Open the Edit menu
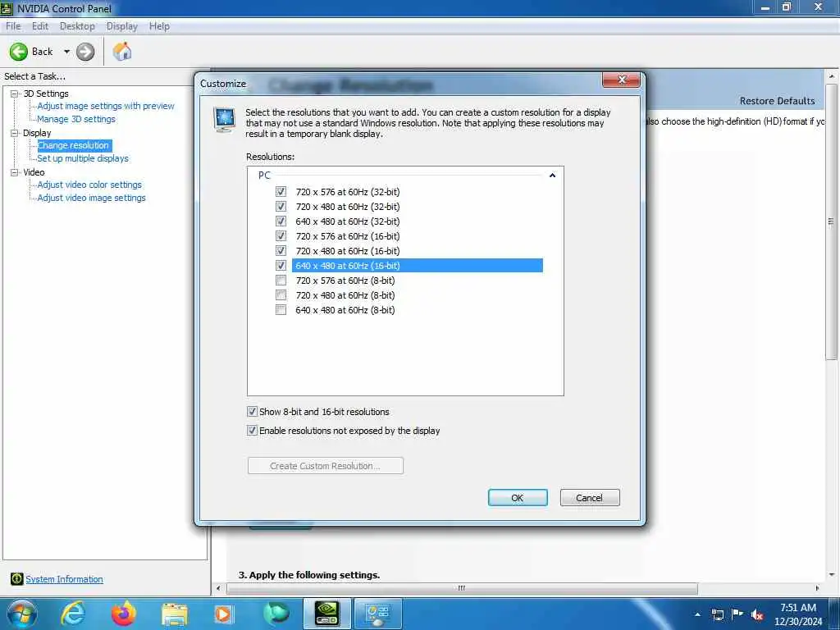Image resolution: width=840 pixels, height=630 pixels. click(x=40, y=26)
